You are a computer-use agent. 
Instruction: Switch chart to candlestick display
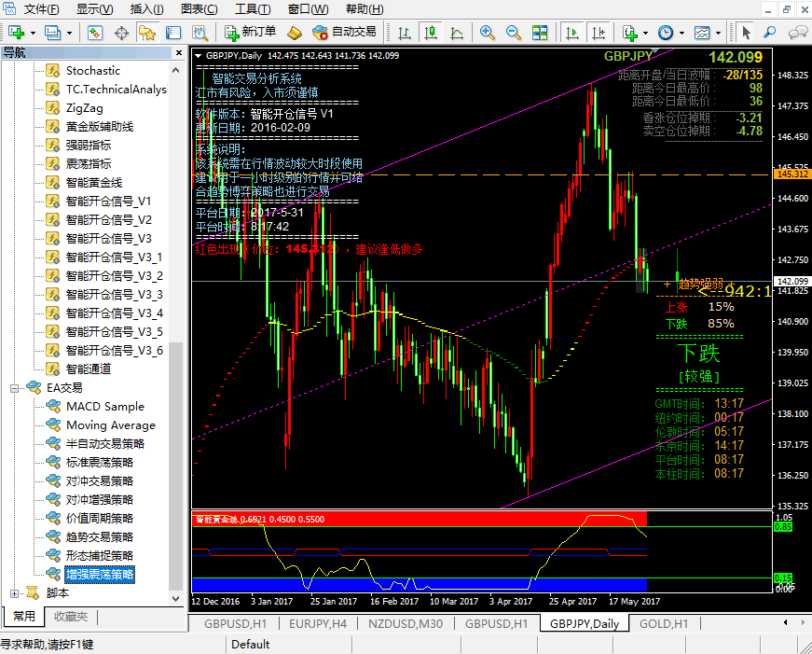coord(429,33)
